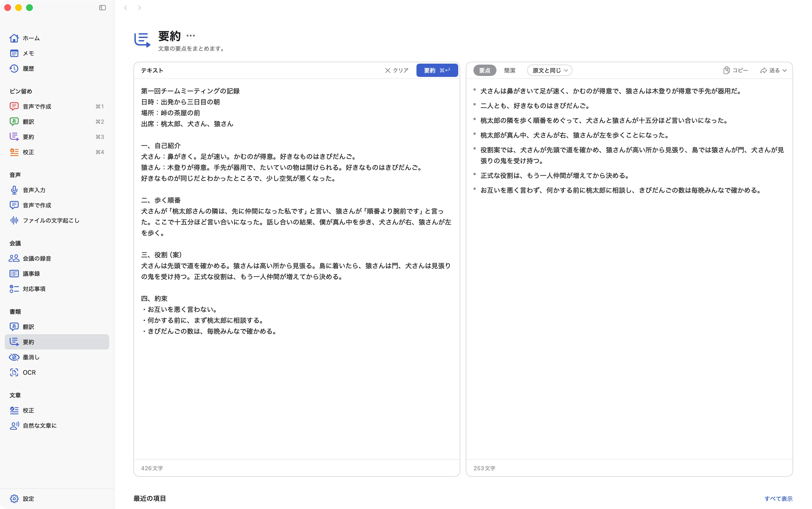Open 履歴 history in the sidebar
Image resolution: width=812 pixels, height=509 pixels.
tap(57, 68)
